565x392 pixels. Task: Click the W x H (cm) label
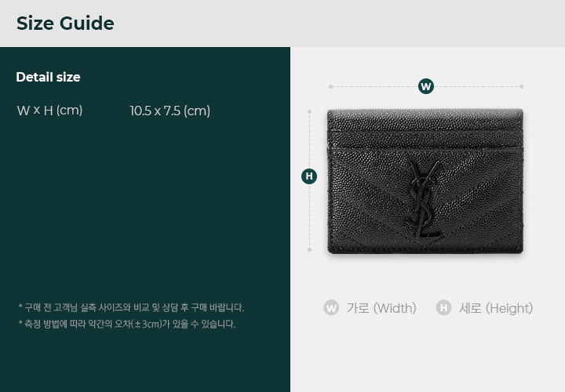coord(49,111)
